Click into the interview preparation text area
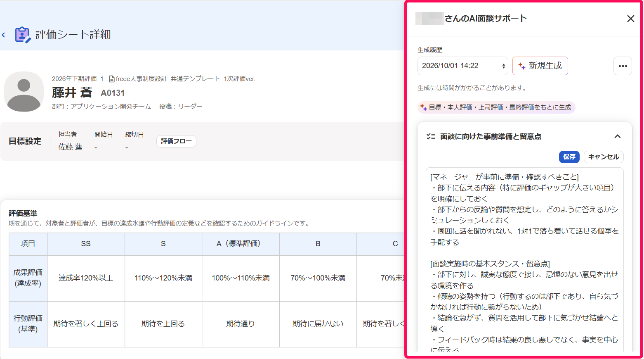The height and width of the screenshot is (359, 644). point(524,259)
